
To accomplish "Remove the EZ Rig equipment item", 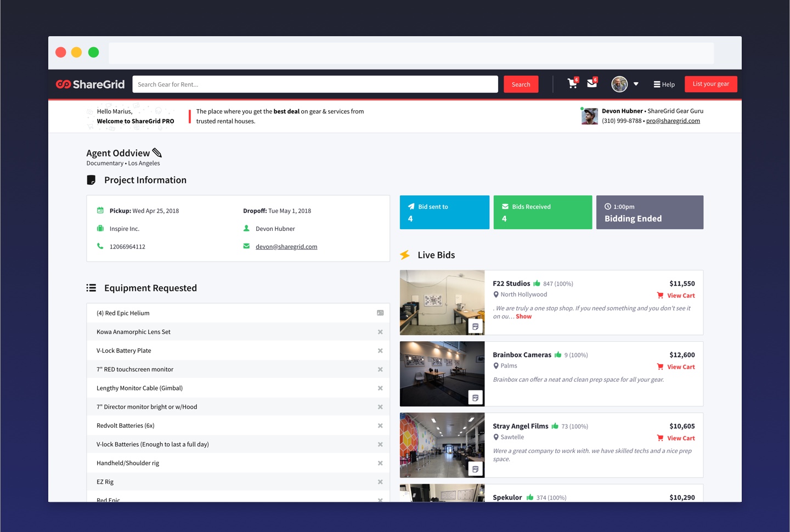I will (x=380, y=482).
